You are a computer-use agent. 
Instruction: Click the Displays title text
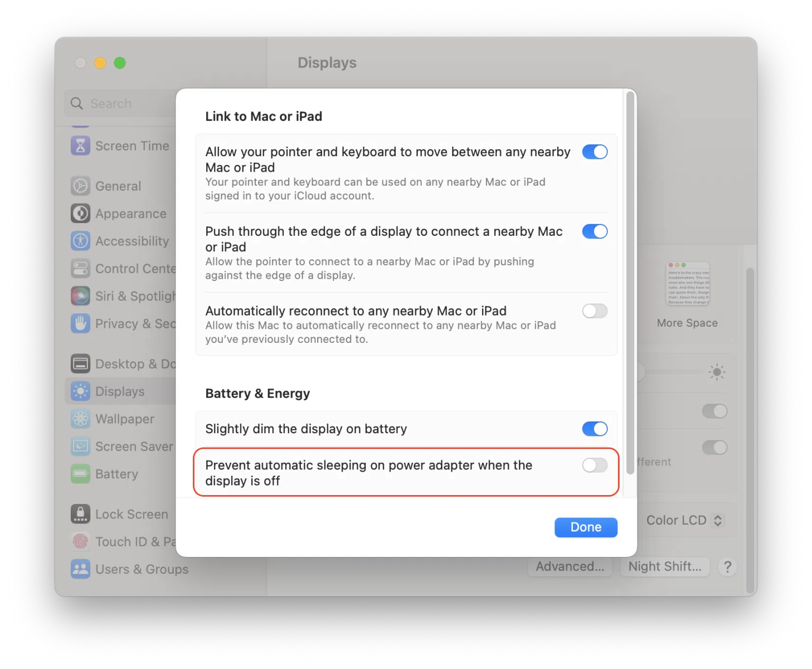pos(327,62)
